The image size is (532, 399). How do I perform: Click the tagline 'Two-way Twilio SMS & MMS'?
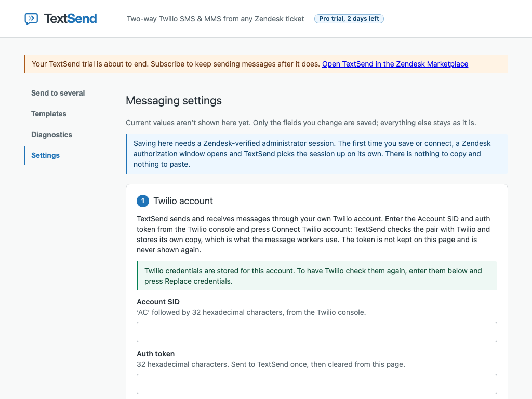[215, 19]
